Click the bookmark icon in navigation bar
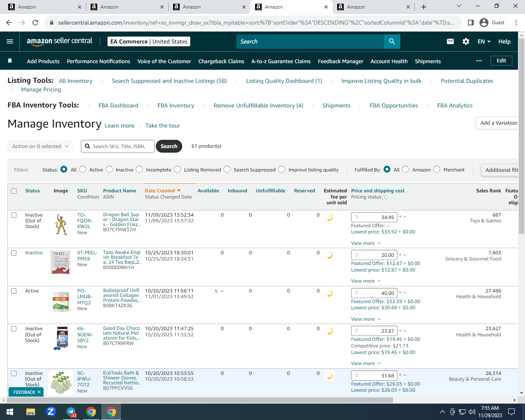This screenshot has width=525, height=420. click(x=10, y=61)
